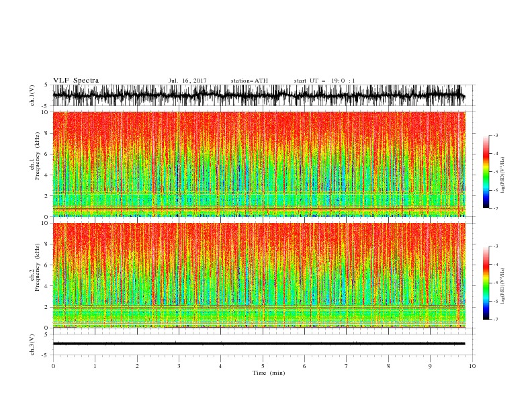Click the "10" label ending the time axis
Image resolution: width=532 pixels, height=411 pixels.
click(472, 366)
